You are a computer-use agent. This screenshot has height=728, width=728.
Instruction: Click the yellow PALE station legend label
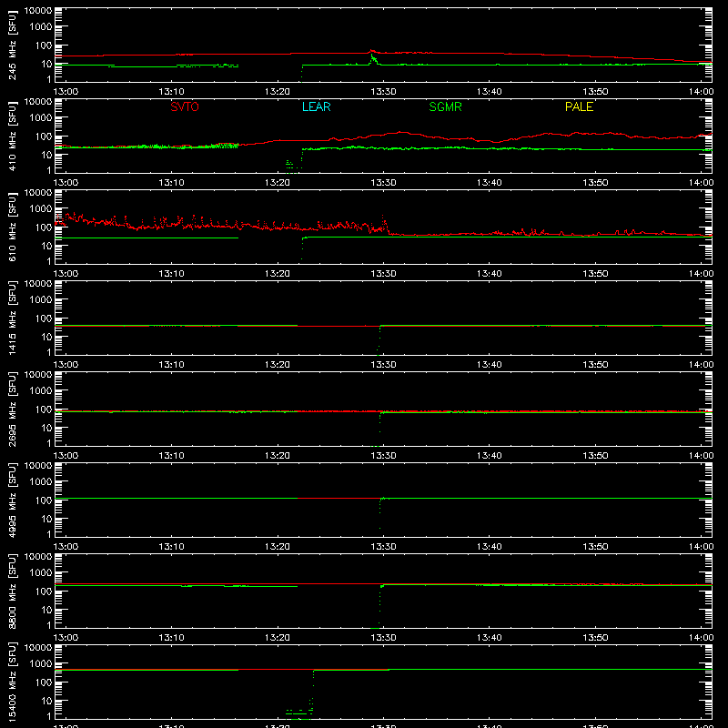(579, 106)
